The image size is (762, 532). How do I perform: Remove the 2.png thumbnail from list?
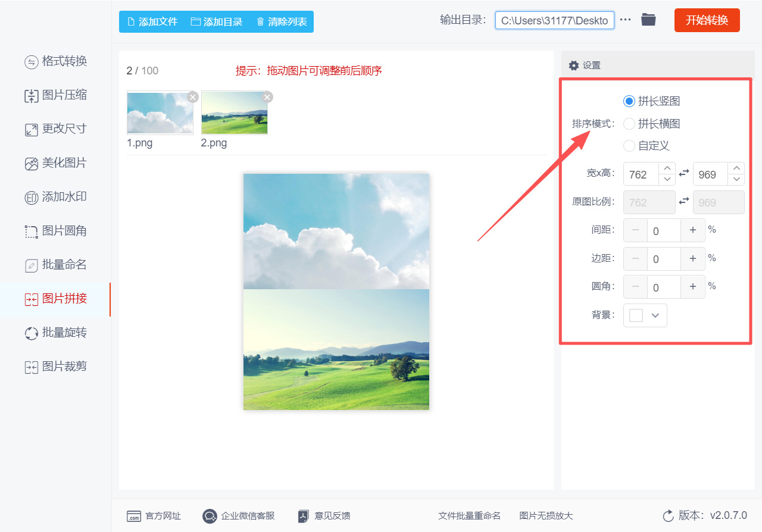click(267, 97)
